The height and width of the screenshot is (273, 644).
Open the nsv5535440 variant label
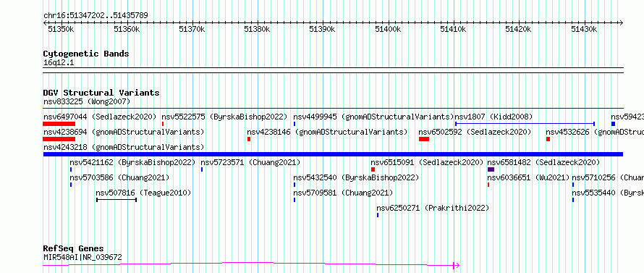(608, 193)
